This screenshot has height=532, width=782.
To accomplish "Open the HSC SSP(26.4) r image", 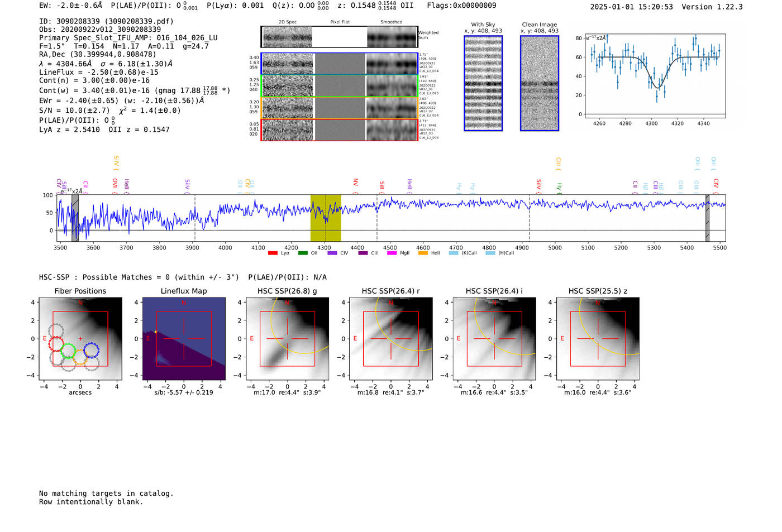I will (391, 339).
